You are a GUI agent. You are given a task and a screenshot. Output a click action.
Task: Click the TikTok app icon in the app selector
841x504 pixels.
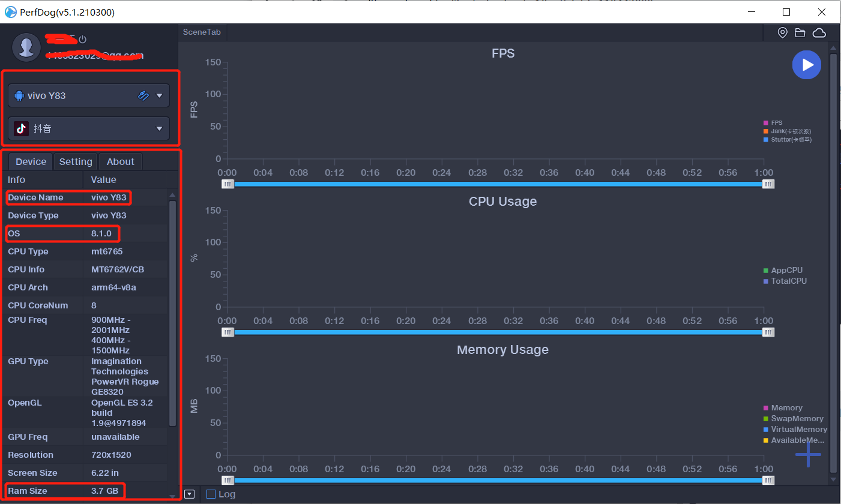tap(22, 128)
